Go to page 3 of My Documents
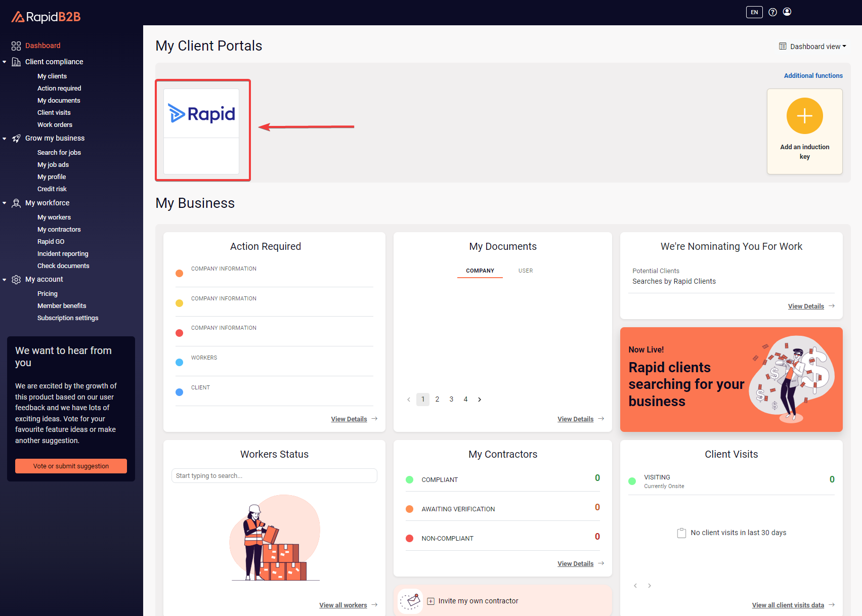The height and width of the screenshot is (616, 862). 451,400
